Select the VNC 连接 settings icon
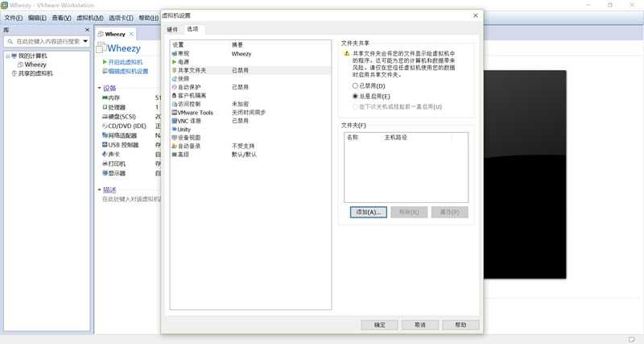Screen dimensions: 644x344 pos(174,121)
